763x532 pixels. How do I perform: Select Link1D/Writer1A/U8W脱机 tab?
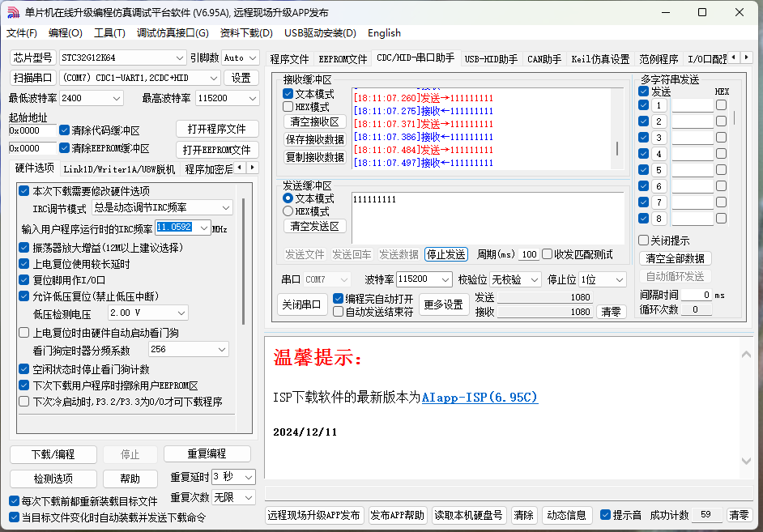[x=119, y=169]
